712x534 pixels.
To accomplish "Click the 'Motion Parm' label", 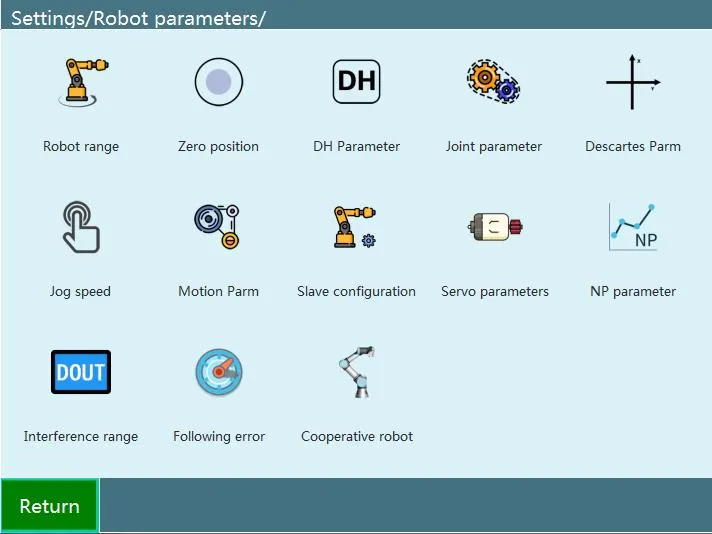I will (218, 291).
